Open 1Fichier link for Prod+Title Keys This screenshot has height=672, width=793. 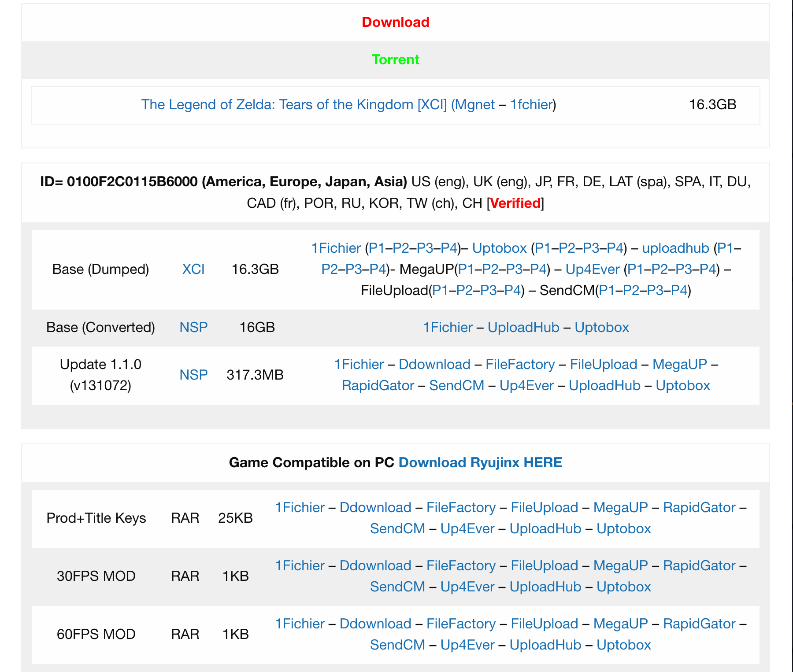point(300,507)
